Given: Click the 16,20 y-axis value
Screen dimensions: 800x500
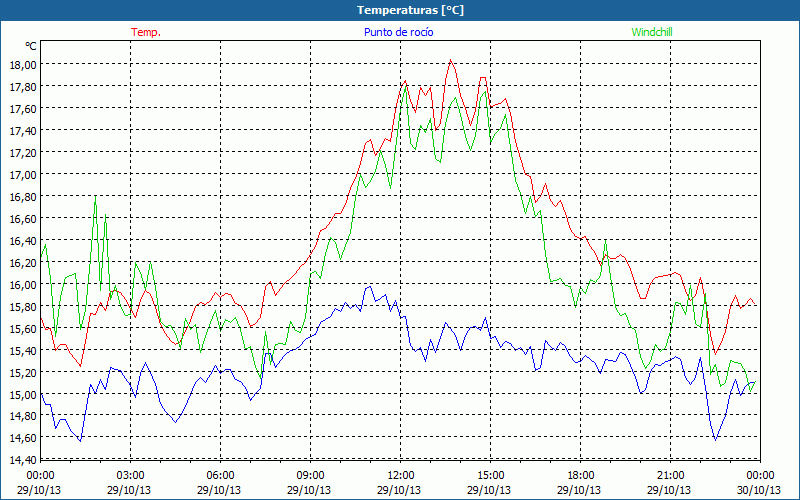Looking at the screenshot, I should click(23, 262).
